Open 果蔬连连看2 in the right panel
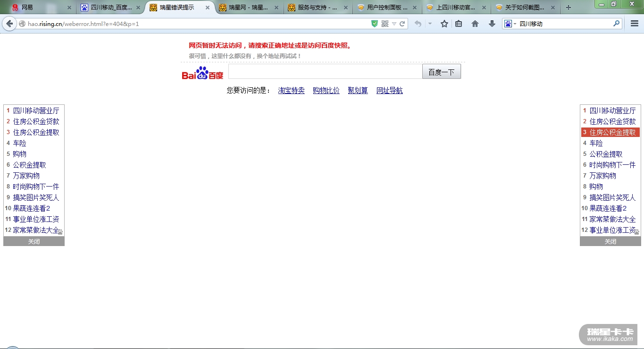Image resolution: width=644 pixels, height=349 pixels. point(608,208)
